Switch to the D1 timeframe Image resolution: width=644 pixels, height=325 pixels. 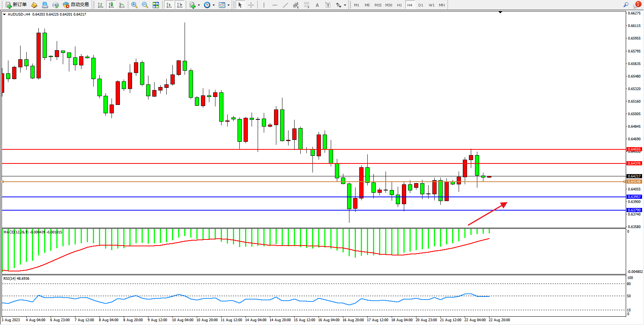[x=421, y=5]
